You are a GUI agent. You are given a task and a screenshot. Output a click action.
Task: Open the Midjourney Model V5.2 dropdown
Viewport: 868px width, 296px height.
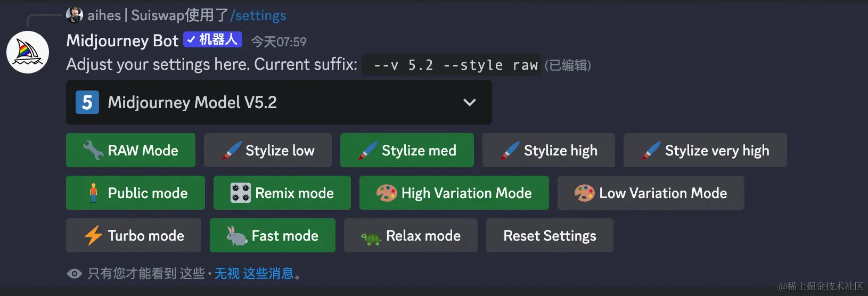point(279,102)
